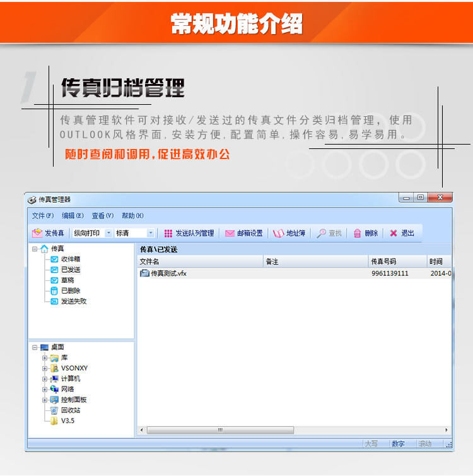Open 发送队列管理 queue grid icon
473x476 pixels.
168,233
